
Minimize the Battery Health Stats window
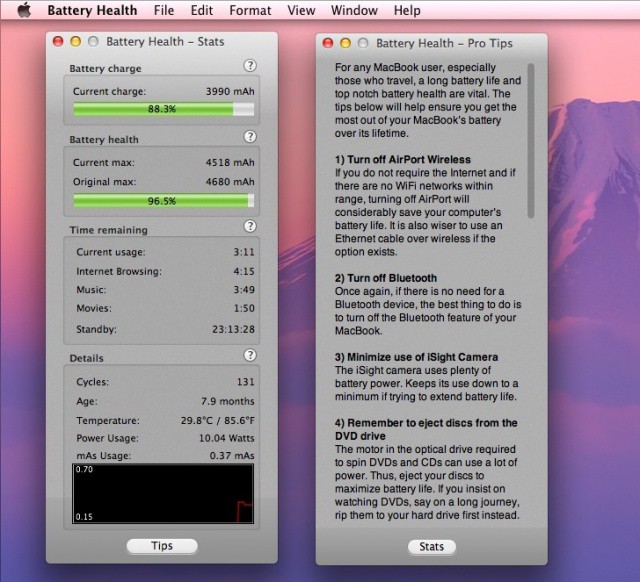[x=76, y=41]
